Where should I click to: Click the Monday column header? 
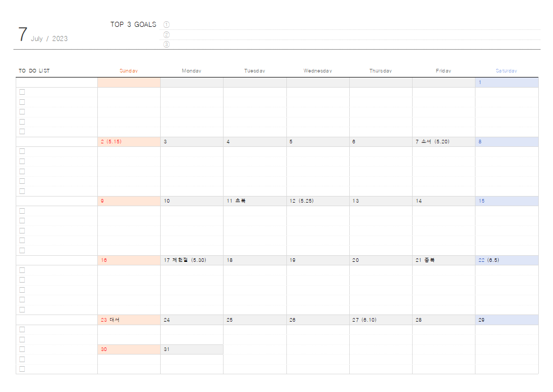192,71
